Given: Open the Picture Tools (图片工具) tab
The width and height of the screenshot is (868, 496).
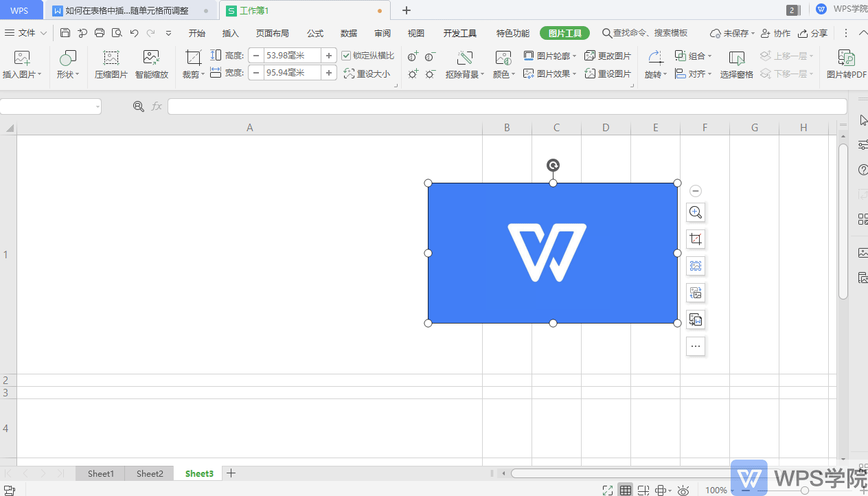Looking at the screenshot, I should (564, 33).
